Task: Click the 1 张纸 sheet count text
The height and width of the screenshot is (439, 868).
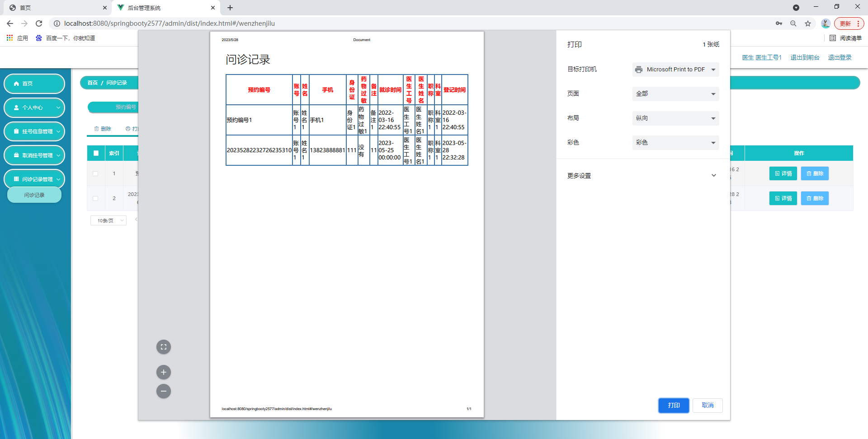Action: pyautogui.click(x=711, y=44)
